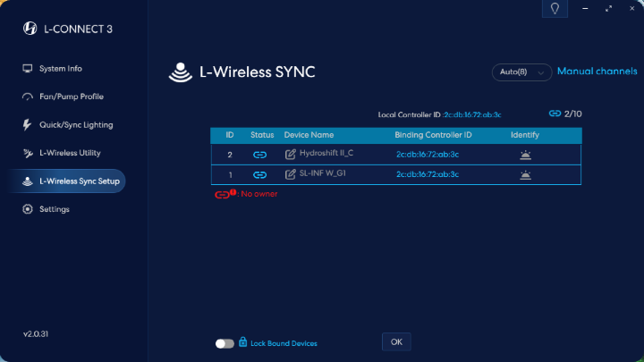Open the Settings page
Screen dimensions: 644x362
pos(54,209)
